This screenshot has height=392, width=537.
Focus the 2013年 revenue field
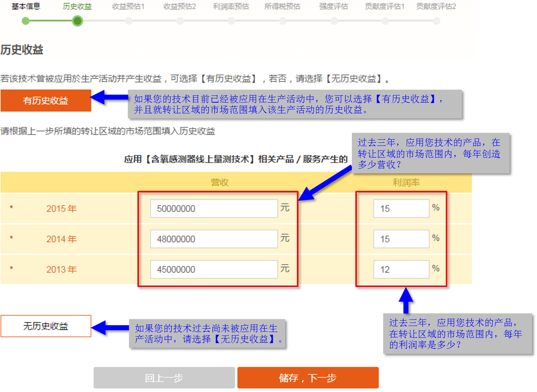(x=214, y=269)
